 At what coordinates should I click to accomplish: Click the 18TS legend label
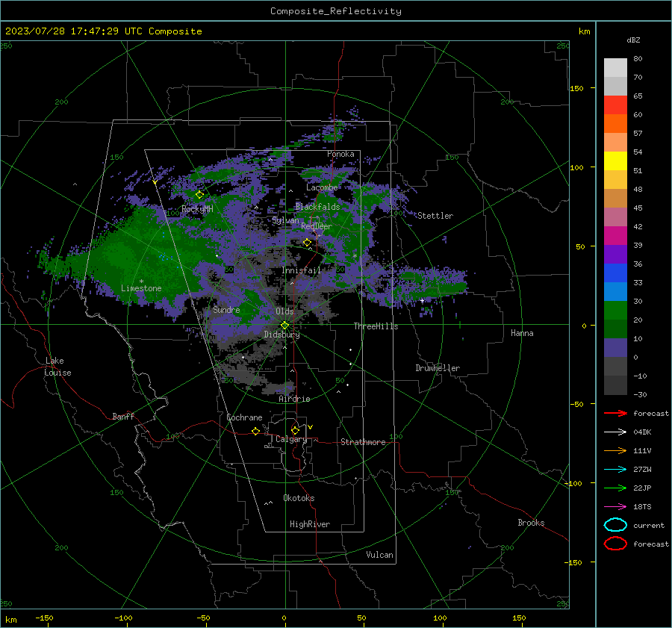coord(642,507)
